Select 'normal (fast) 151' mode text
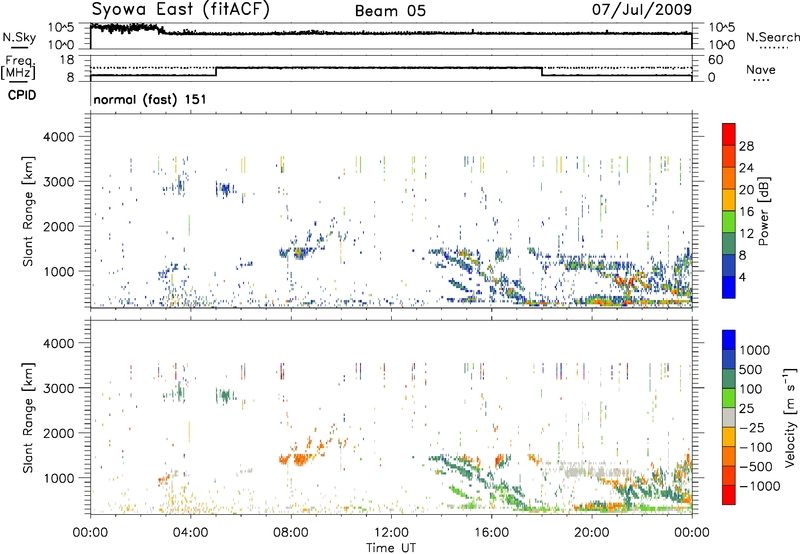The height and width of the screenshot is (554, 800). coord(150,99)
